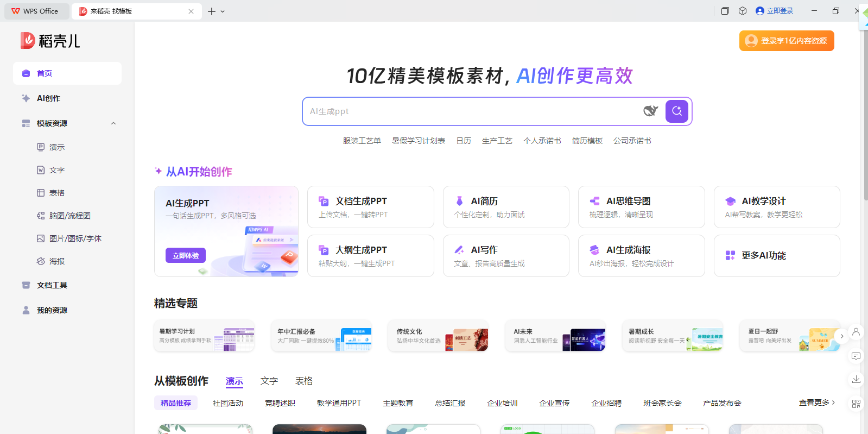Close the 来稻壳 找模板 tab
868x434 pixels.
click(191, 11)
